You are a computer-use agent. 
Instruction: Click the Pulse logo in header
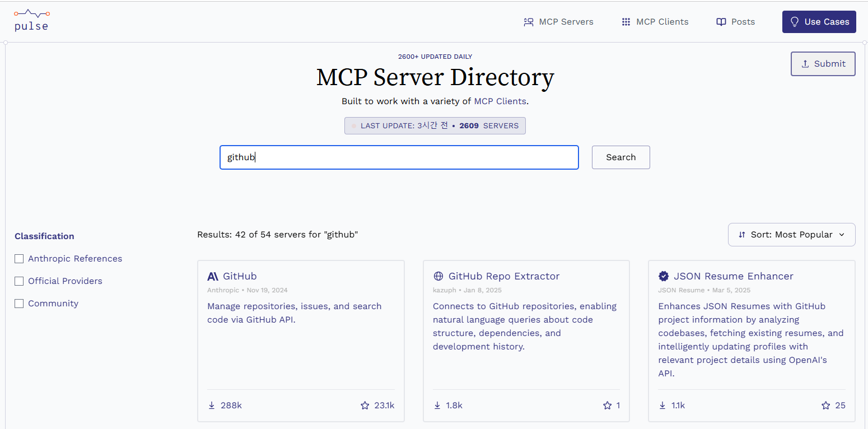(32, 20)
